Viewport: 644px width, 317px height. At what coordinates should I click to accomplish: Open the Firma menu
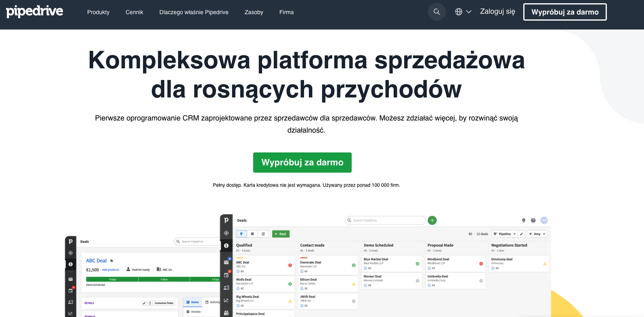tap(287, 12)
